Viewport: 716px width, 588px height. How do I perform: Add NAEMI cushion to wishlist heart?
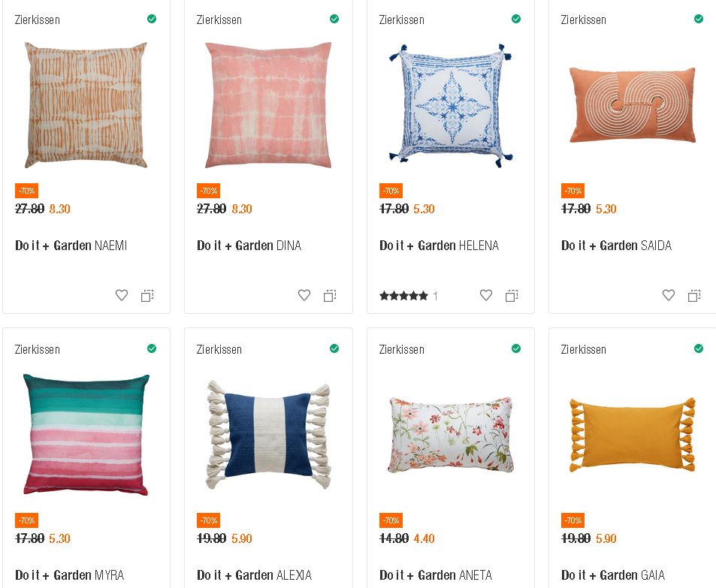(x=122, y=296)
